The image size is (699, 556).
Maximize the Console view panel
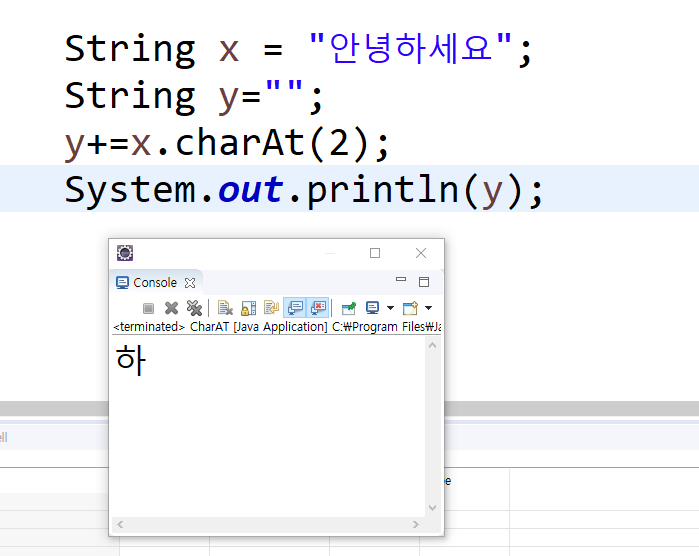tap(424, 282)
